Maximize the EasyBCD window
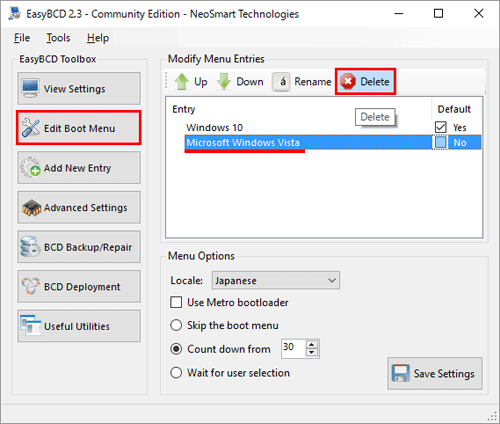 point(438,14)
